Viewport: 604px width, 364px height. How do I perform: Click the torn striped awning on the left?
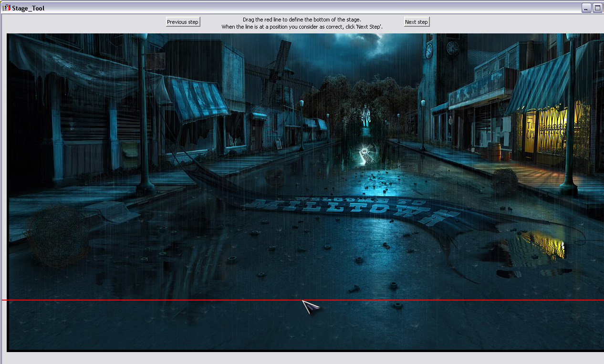pos(198,99)
